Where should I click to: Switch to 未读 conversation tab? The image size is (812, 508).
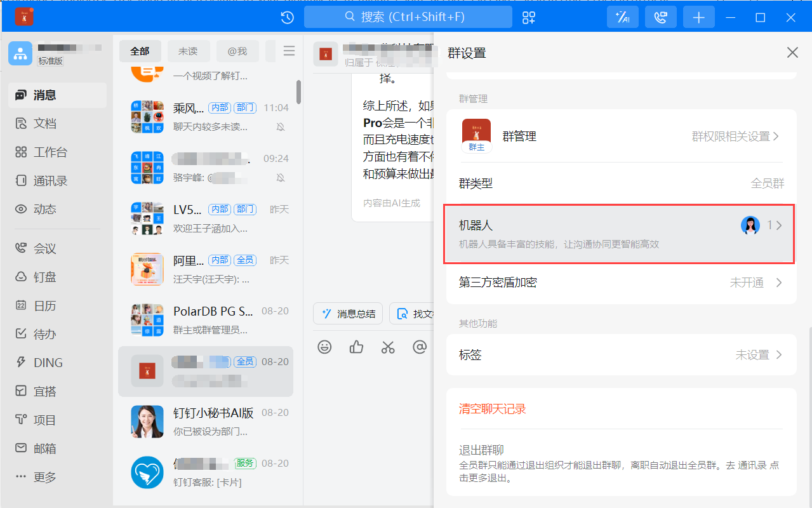coord(188,51)
